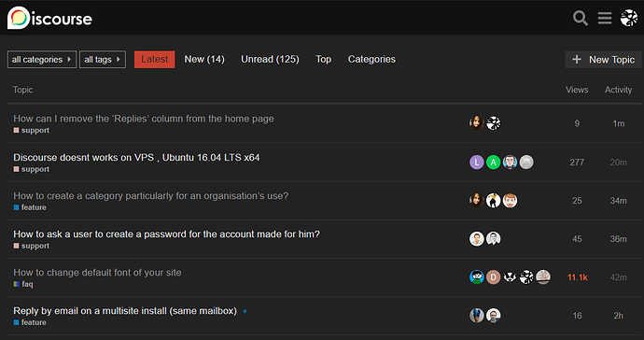Click the 277 views count
The height and width of the screenshot is (340, 644).
click(x=577, y=163)
